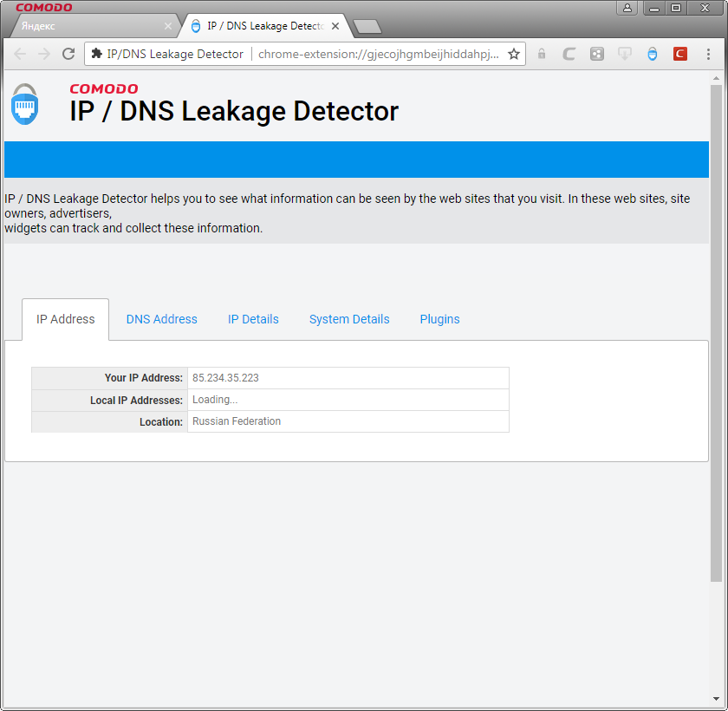Image resolution: width=728 pixels, height=711 pixels.
Task: Click the address bar URL field
Action: coord(378,54)
